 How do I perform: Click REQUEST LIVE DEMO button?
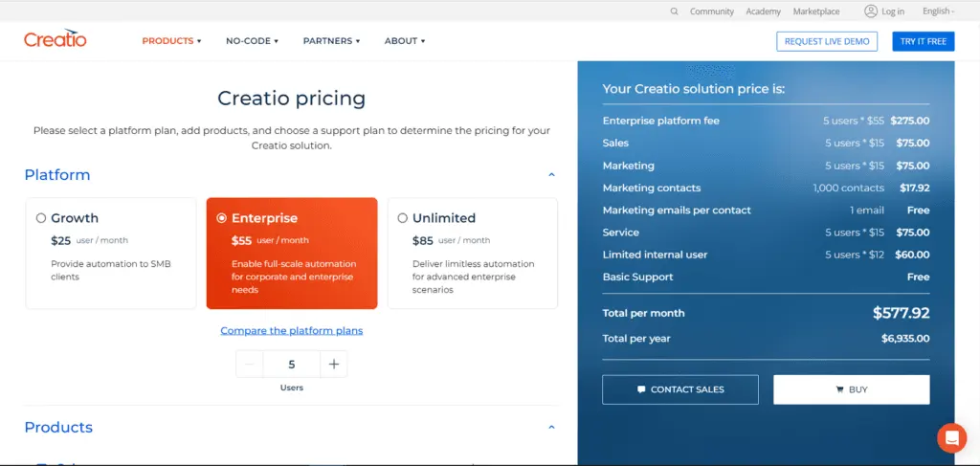827,41
